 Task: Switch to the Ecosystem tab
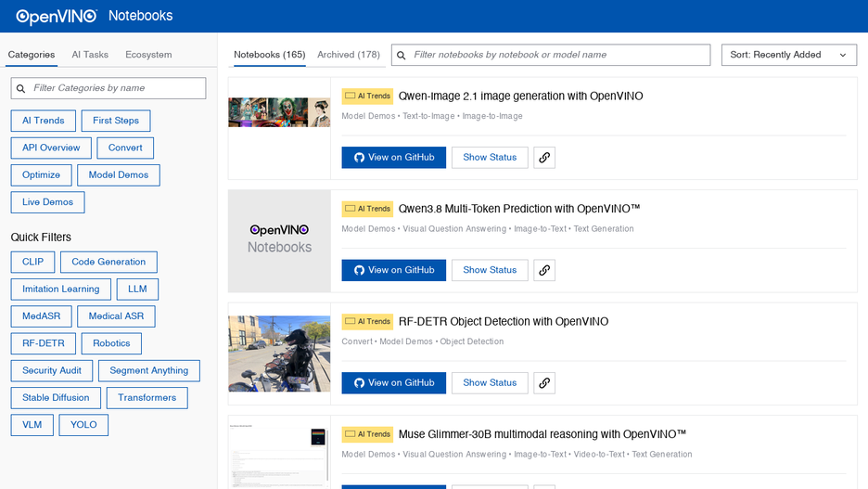tap(148, 55)
